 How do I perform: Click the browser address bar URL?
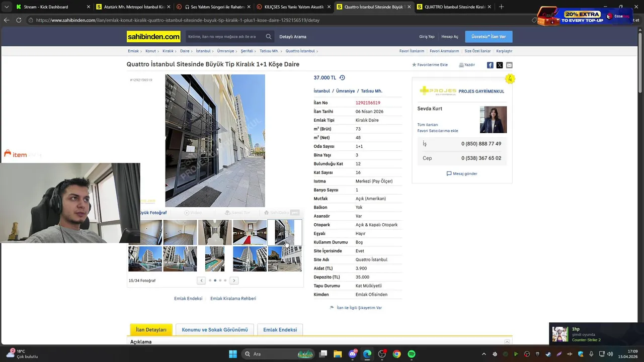(178, 20)
